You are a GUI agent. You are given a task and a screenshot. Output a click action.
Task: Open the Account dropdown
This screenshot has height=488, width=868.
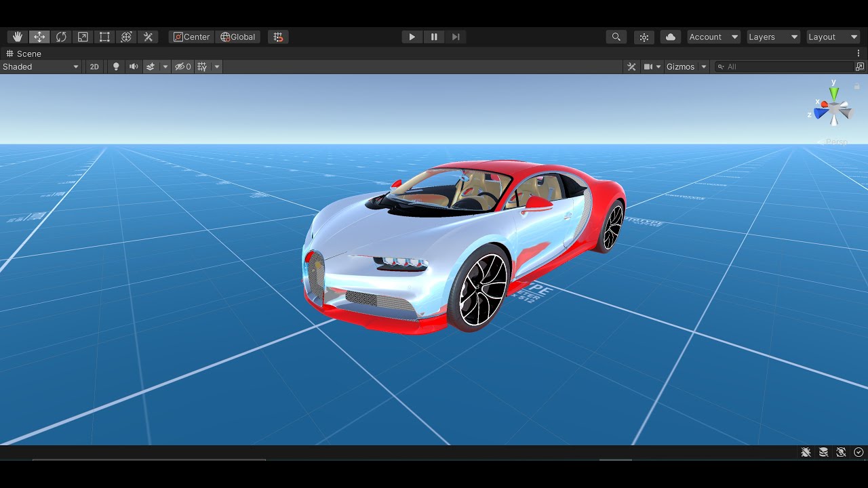coord(713,37)
